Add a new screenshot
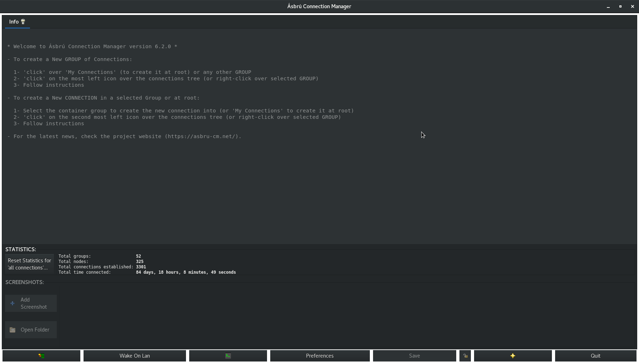639x364 pixels. 30,303
